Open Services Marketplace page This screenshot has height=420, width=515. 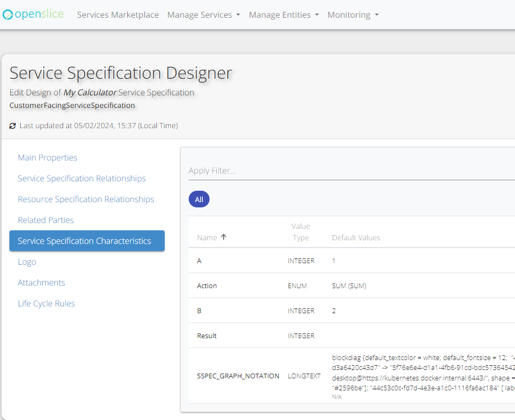tap(118, 15)
